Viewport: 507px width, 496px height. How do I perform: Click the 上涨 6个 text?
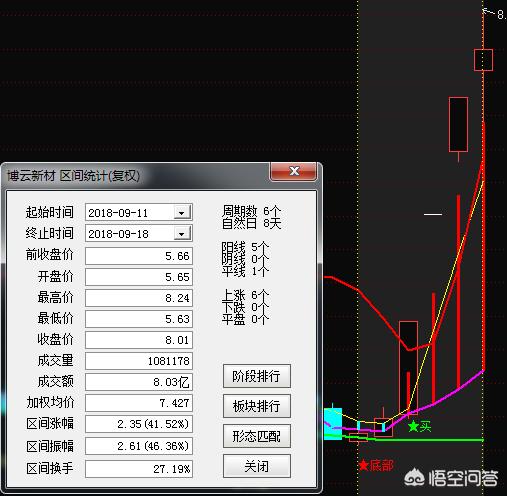246,295
